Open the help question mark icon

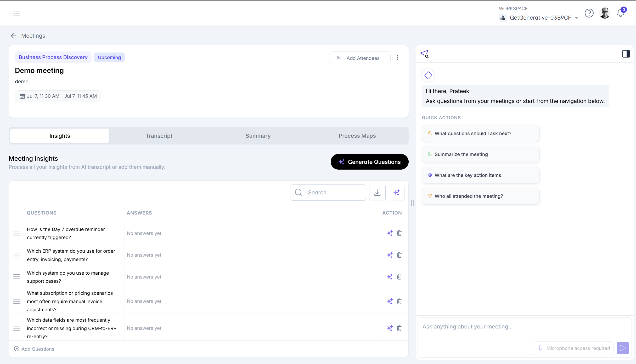tap(589, 13)
